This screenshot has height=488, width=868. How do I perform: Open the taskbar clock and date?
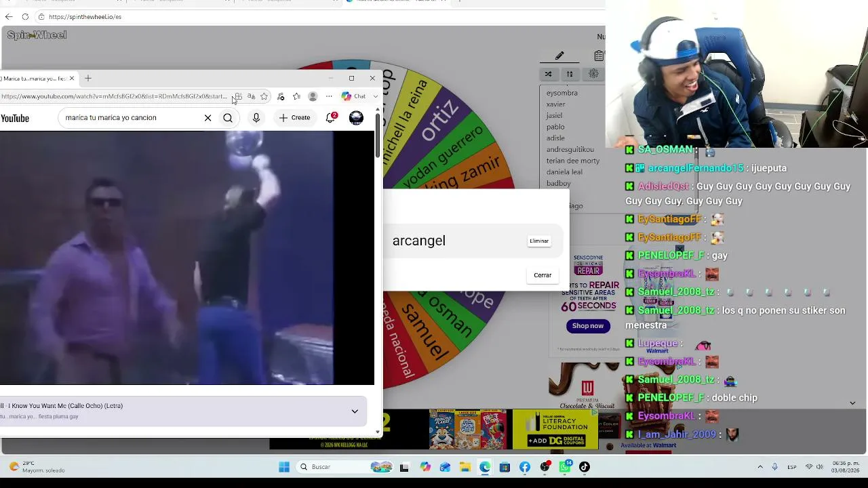click(x=845, y=467)
